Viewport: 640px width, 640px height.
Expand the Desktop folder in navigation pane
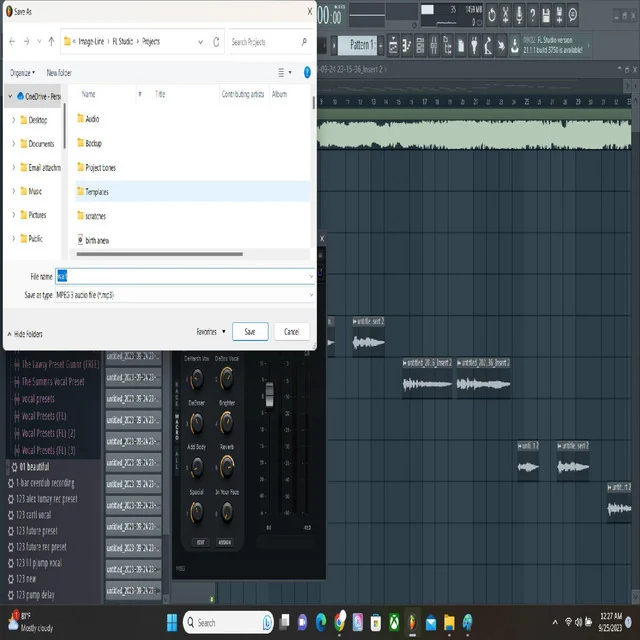click(x=13, y=120)
